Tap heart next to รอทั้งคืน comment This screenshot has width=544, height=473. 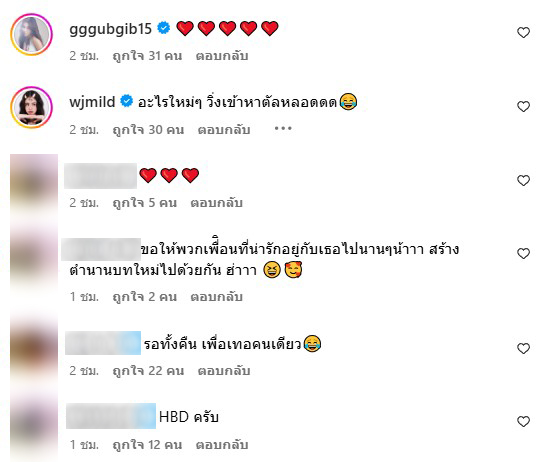[x=523, y=348]
